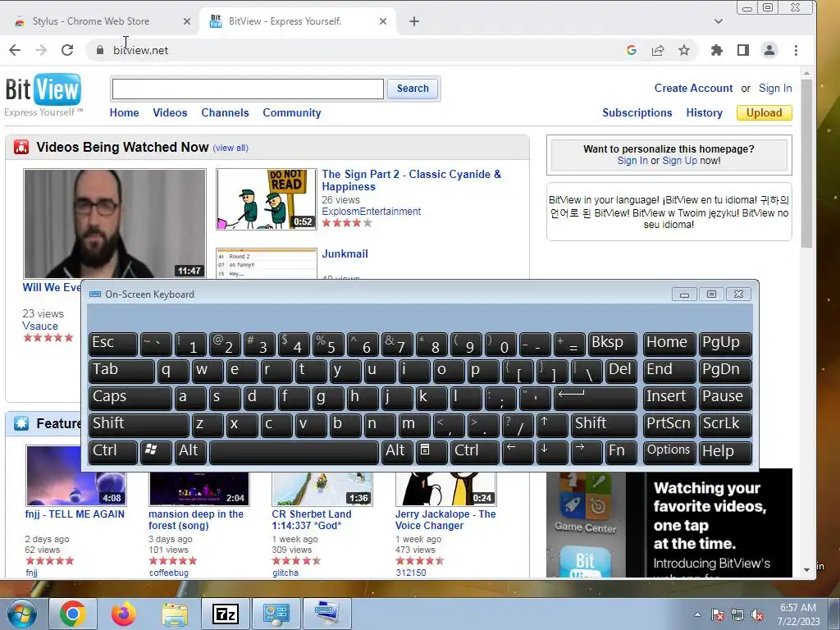Share this page via address bar icon
The width and height of the screenshot is (840, 630).
pyautogui.click(x=658, y=50)
